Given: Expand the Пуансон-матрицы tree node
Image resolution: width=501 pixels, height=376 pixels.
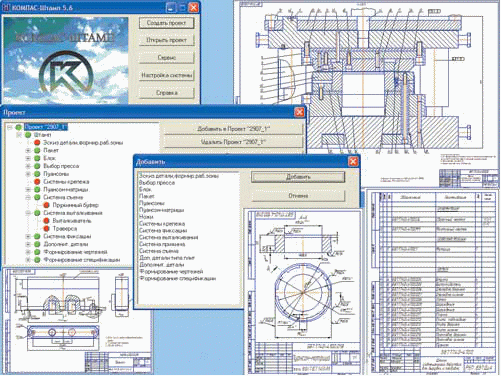Looking at the screenshot, I should tap(28, 189).
